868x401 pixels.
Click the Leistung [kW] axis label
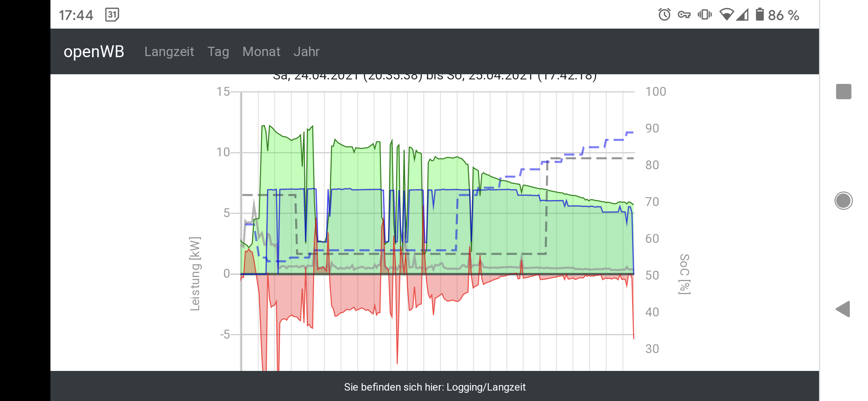tap(195, 274)
